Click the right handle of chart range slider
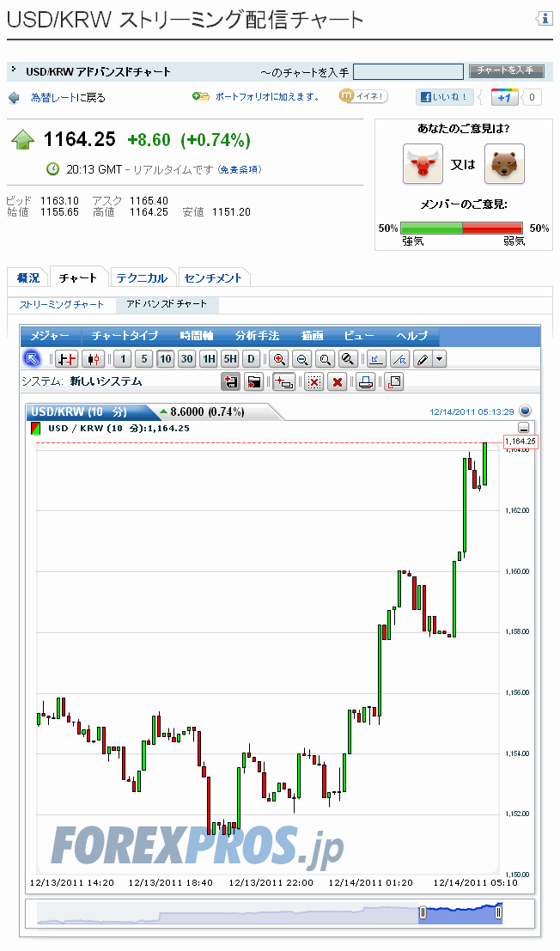The image size is (560, 951). pos(498,913)
